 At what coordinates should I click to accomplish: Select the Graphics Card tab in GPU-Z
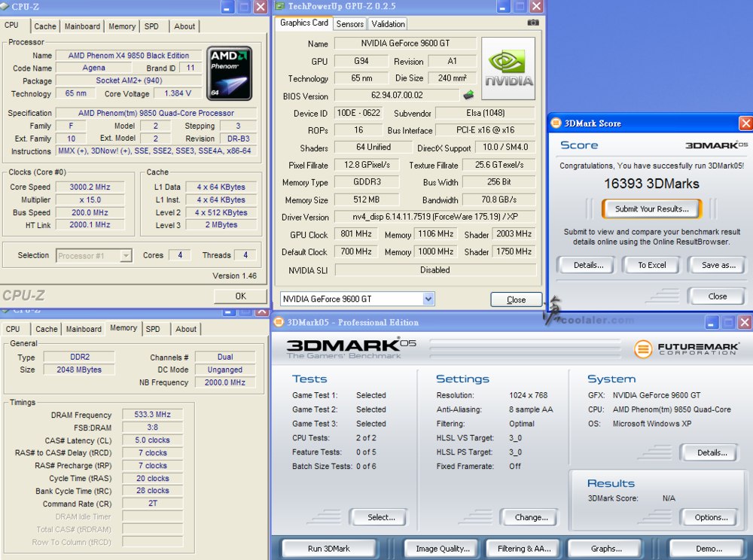click(x=304, y=23)
